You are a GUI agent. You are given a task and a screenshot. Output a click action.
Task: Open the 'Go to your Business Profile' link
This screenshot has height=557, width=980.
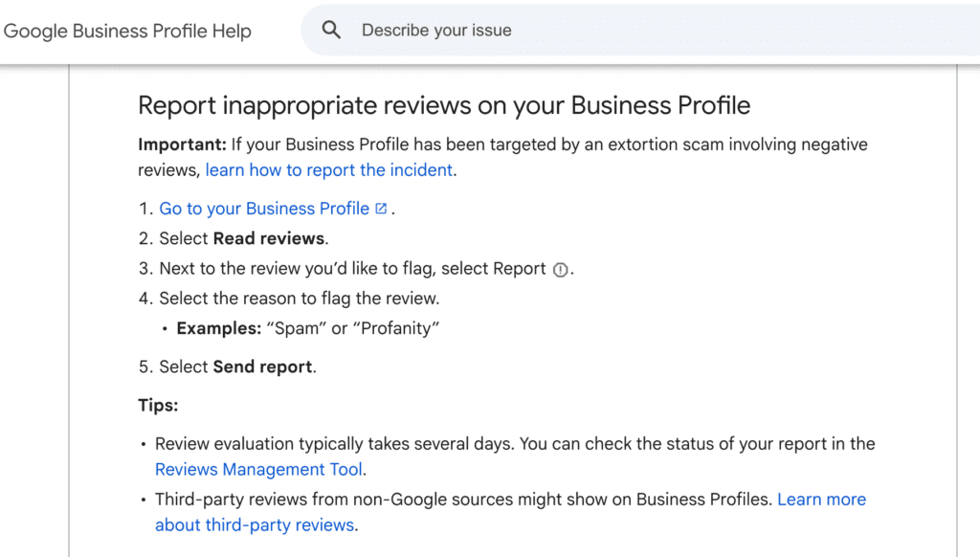(264, 209)
